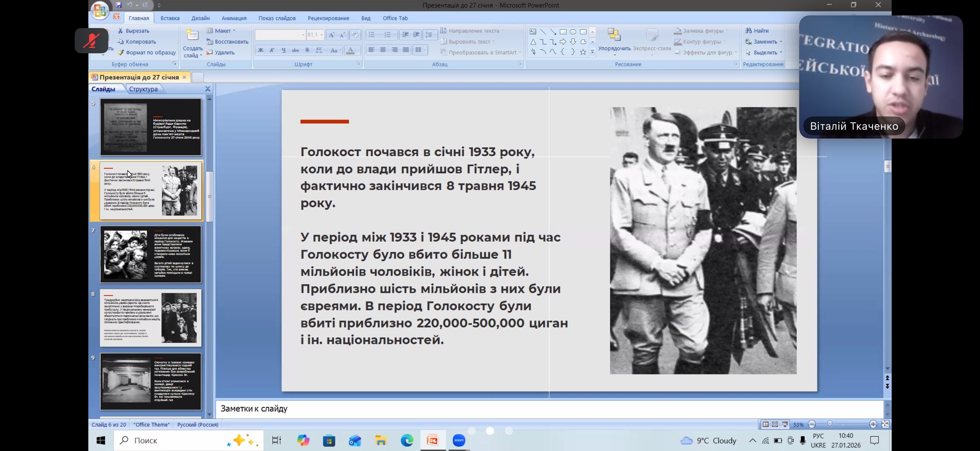Open PowerPoint from the Windows taskbar
Screen dimensions: 980x451
pos(433,440)
